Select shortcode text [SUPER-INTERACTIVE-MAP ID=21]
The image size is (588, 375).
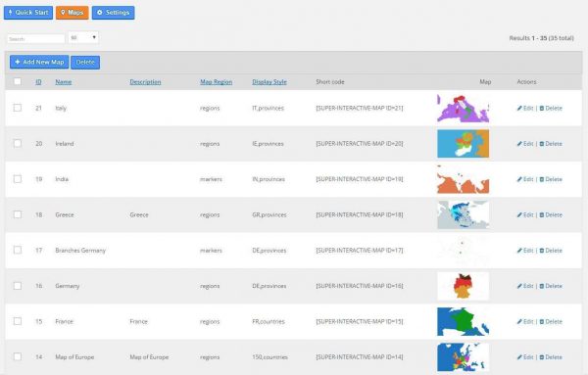[360, 108]
